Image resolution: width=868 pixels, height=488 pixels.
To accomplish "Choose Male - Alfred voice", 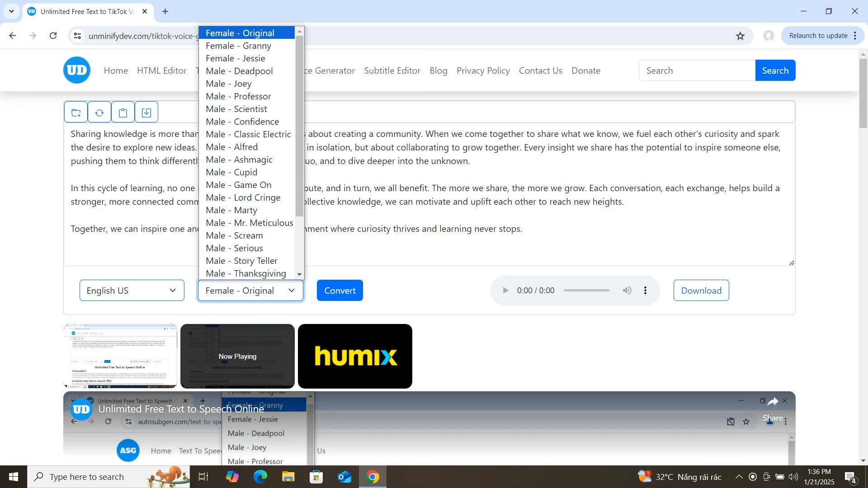I will point(247,147).
